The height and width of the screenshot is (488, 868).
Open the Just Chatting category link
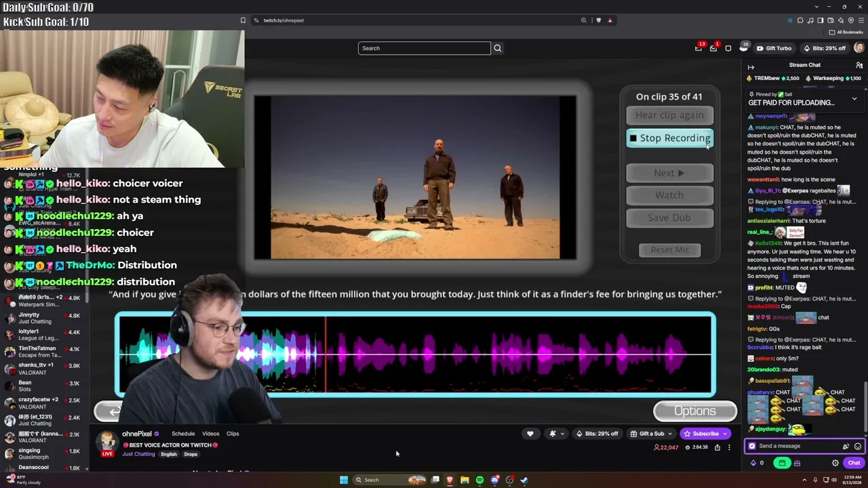point(139,454)
